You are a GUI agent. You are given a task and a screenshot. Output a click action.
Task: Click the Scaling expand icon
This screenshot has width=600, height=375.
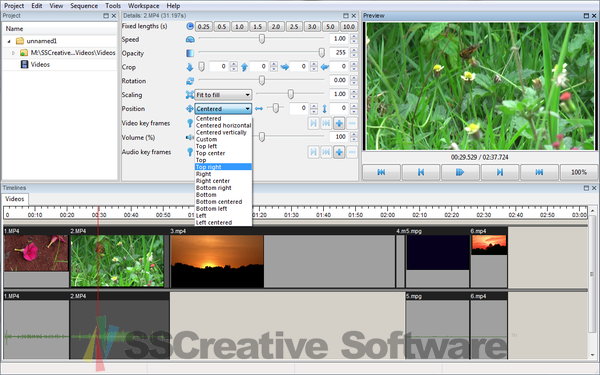190,95
